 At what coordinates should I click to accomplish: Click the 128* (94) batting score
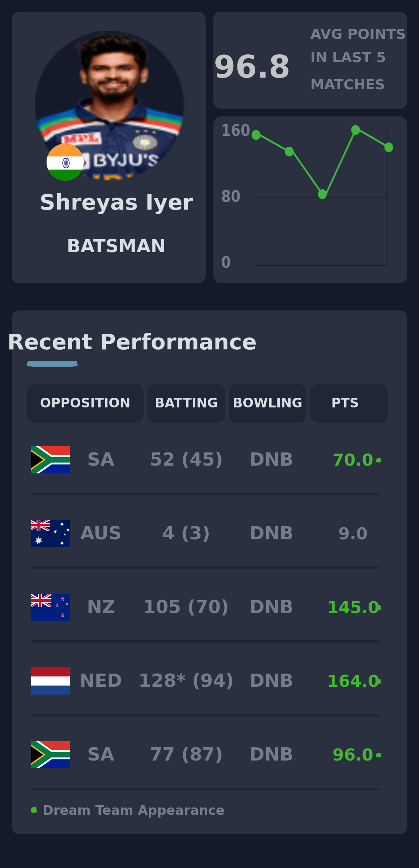186,681
